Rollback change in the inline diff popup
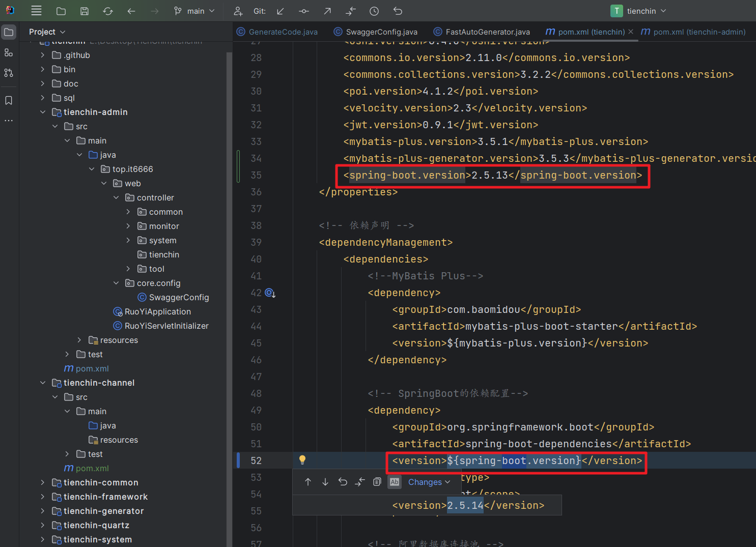Screen dimensions: 756x547 343,482
